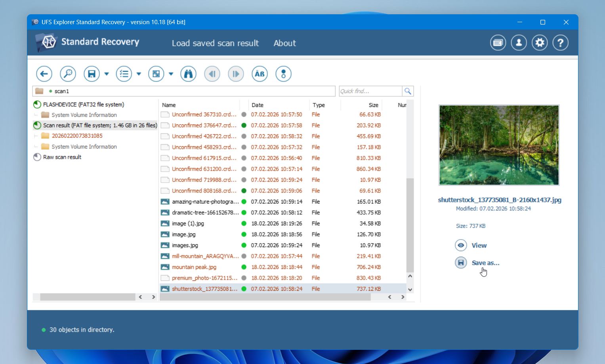605x364 pixels.
Task: Click the floppy disk save selection icon
Action: pyautogui.click(x=92, y=74)
